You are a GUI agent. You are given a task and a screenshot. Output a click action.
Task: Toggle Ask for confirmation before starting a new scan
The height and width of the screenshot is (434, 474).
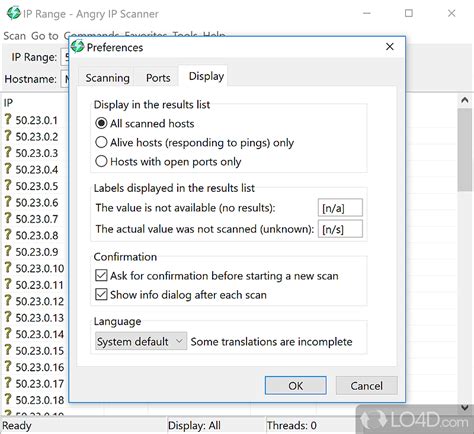101,276
